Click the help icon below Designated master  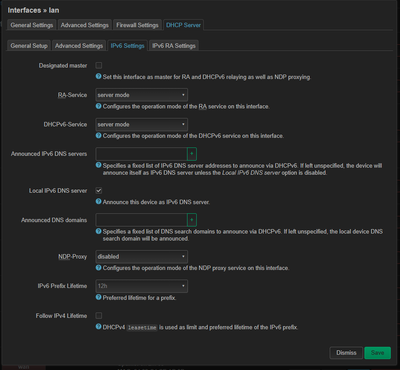pos(98,76)
